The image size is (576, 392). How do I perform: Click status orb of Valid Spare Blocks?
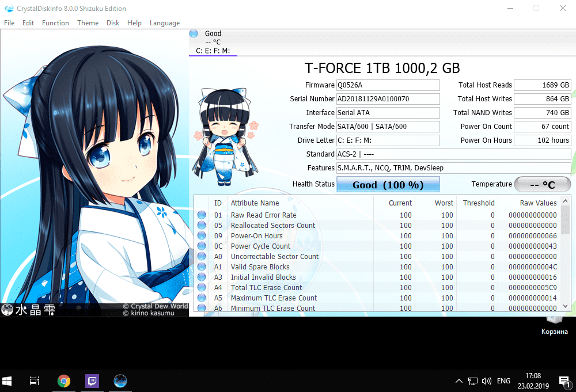point(202,267)
